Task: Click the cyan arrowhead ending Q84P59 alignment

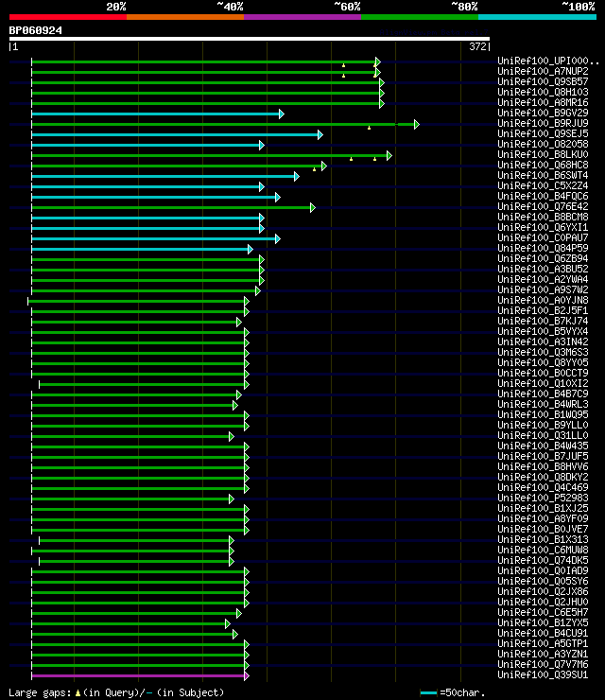Action: pos(251,249)
